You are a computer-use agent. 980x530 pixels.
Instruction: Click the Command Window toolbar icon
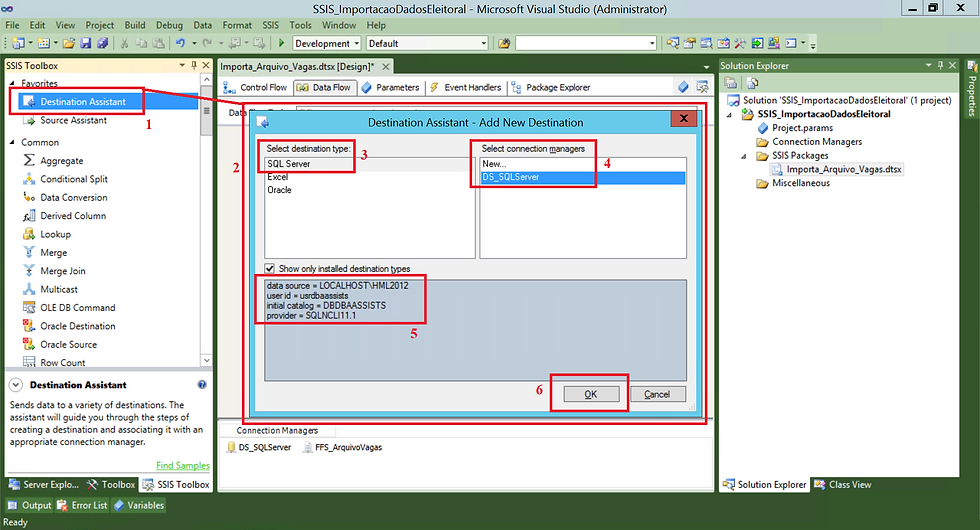(791, 43)
